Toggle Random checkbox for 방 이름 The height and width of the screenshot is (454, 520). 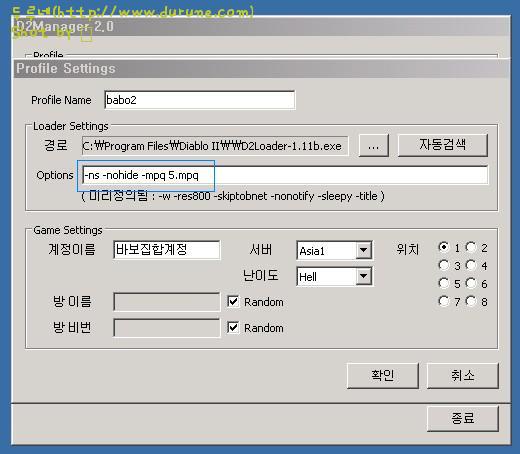233,301
